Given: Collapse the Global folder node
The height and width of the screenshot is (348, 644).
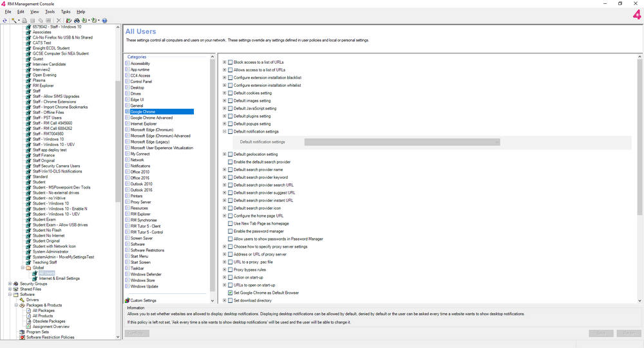Looking at the screenshot, I should [23, 268].
